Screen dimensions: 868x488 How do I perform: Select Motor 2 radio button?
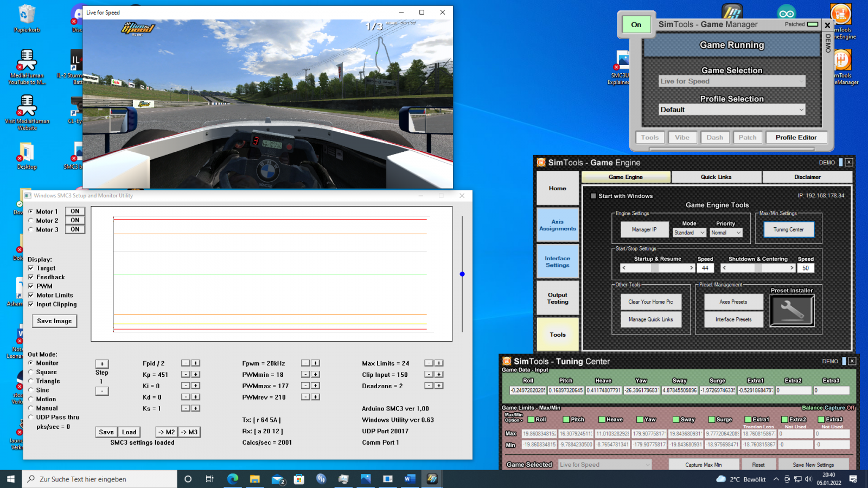coord(30,221)
